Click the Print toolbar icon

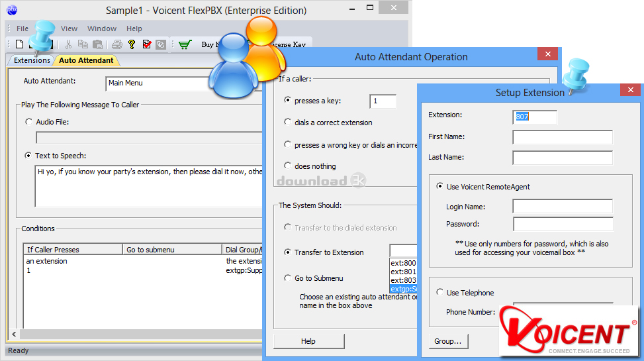tap(117, 44)
